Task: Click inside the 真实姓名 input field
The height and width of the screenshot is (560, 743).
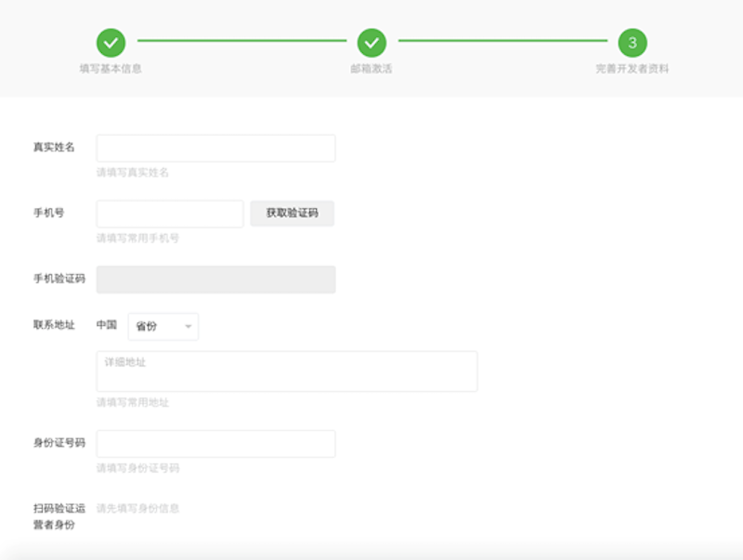Action: tap(215, 148)
